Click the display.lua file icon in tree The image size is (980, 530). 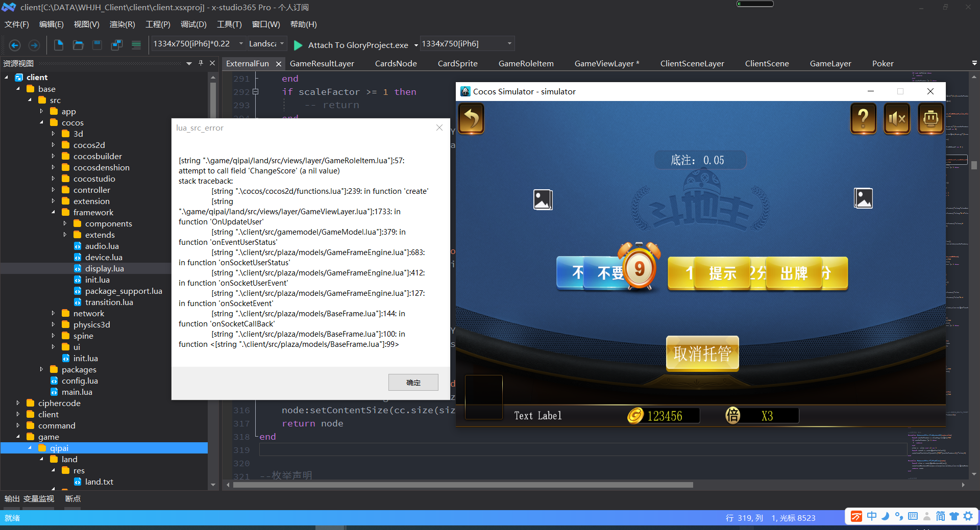pos(78,269)
